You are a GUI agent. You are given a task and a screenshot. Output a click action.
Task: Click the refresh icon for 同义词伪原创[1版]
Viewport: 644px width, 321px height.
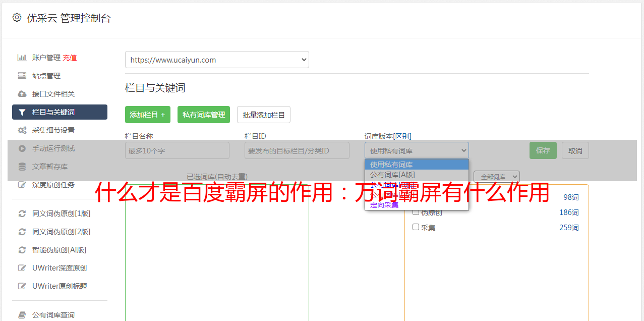click(x=22, y=213)
